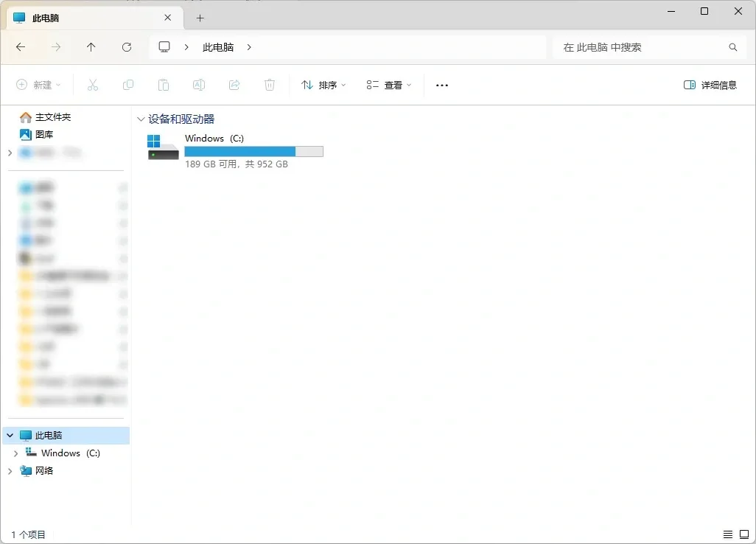756x544 pixels.
Task: Click the Delete trash icon in the toolbar
Action: tap(270, 85)
